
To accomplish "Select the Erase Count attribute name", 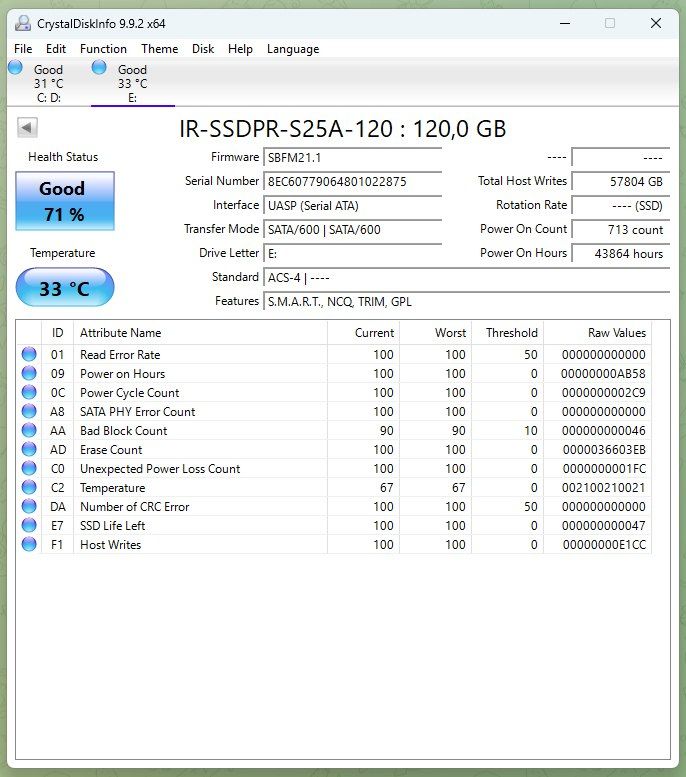I will click(111, 449).
